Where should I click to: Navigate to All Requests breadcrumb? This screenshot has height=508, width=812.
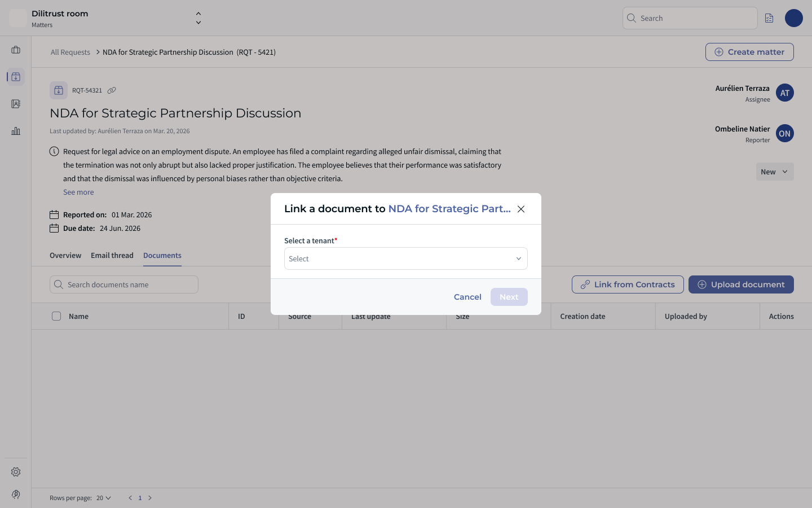pyautogui.click(x=70, y=52)
